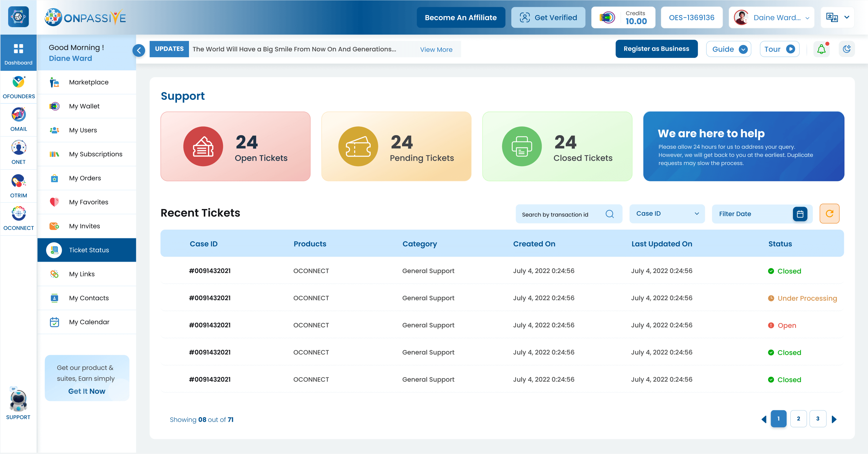Select page 1 button

(x=778, y=419)
